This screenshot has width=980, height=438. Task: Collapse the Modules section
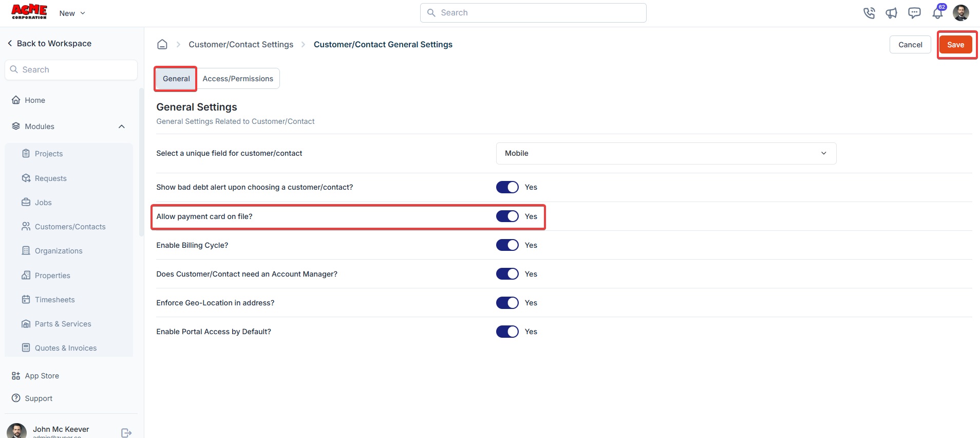pos(122,126)
